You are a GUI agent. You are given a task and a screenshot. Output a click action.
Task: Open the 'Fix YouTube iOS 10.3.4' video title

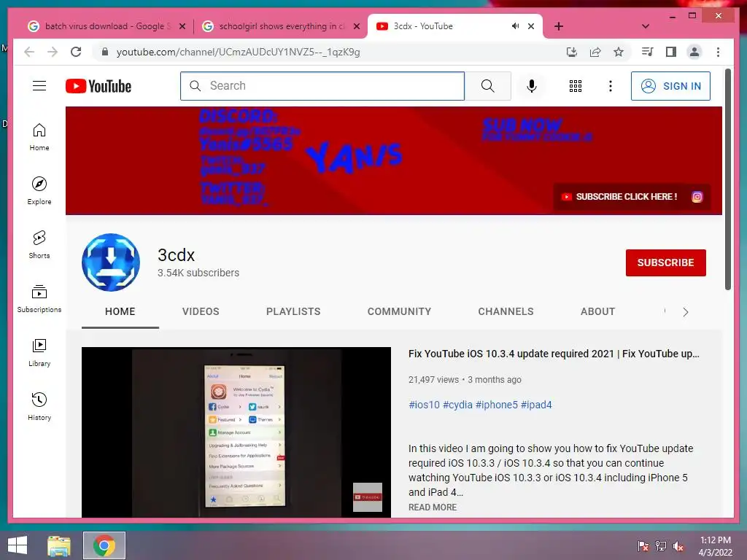[554, 354]
